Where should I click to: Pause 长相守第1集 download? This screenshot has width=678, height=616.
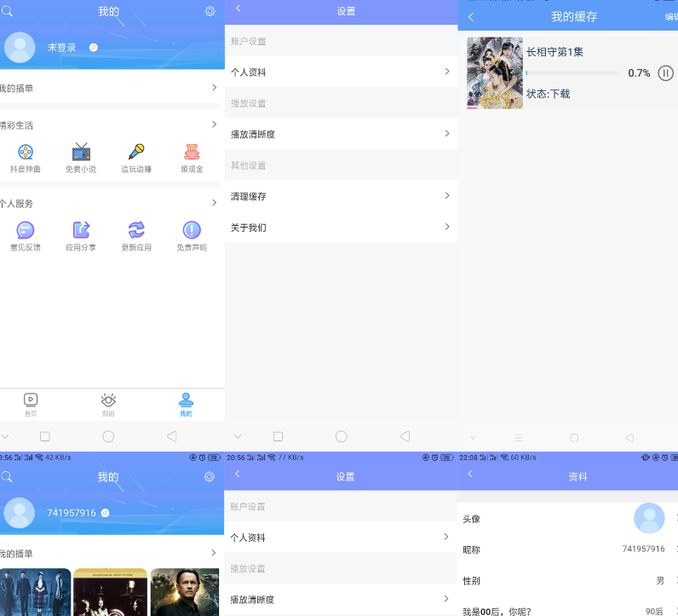click(x=665, y=73)
